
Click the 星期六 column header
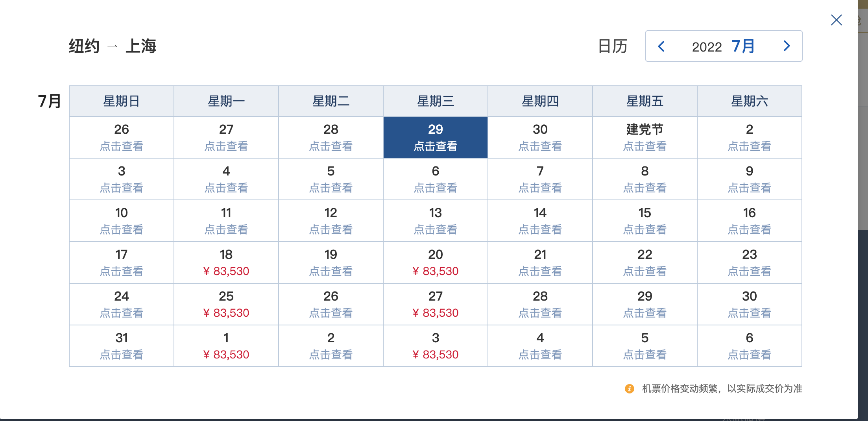coord(750,101)
